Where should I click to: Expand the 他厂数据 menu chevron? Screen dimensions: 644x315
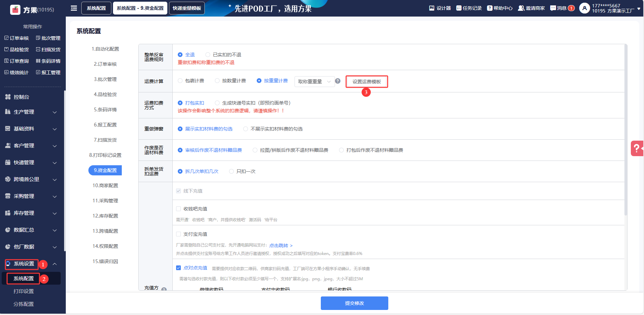click(x=55, y=247)
